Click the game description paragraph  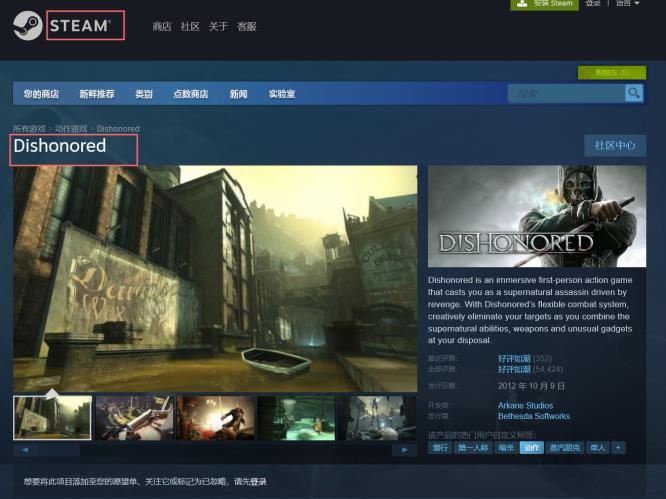point(530,310)
